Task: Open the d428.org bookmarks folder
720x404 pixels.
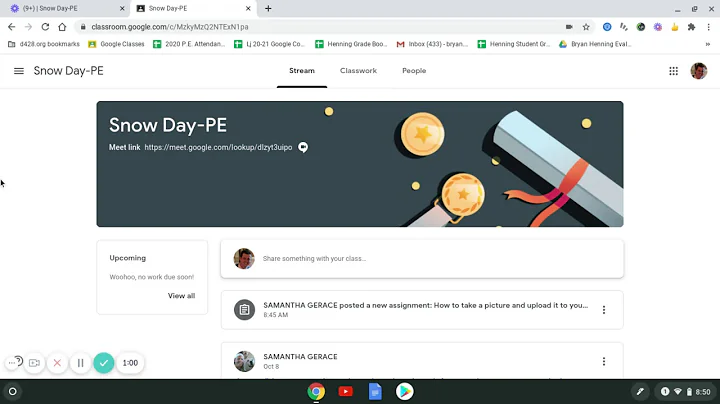Action: coord(44,44)
